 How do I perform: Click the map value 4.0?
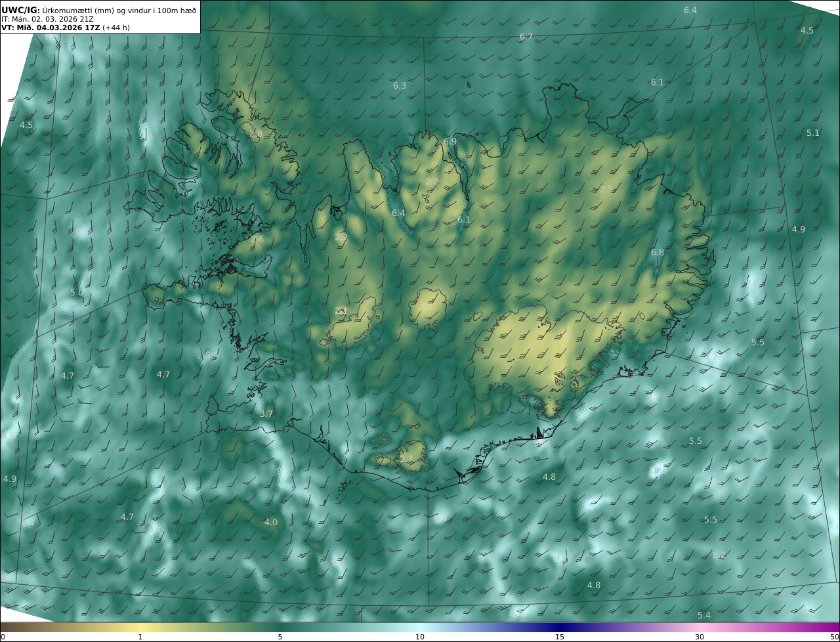[271, 523]
